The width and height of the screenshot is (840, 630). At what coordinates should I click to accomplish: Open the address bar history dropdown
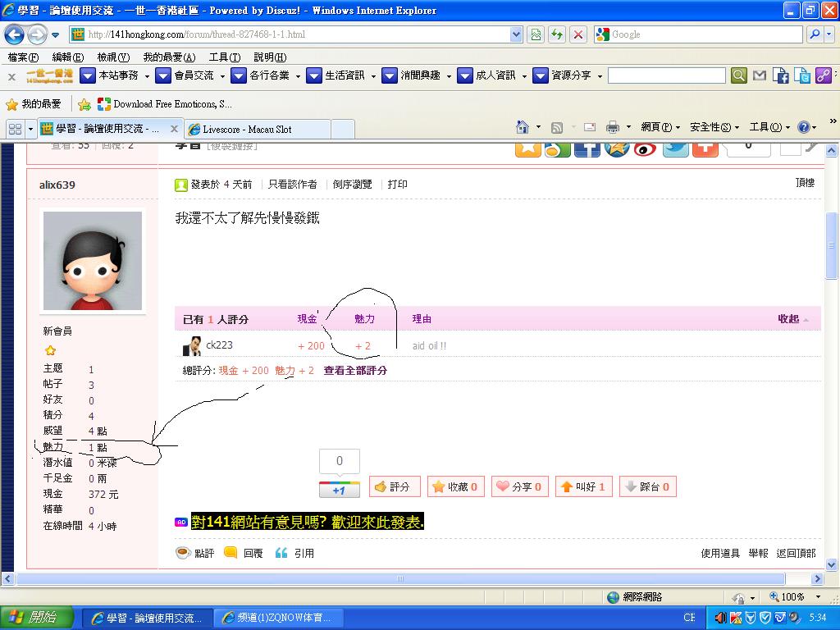[516, 34]
